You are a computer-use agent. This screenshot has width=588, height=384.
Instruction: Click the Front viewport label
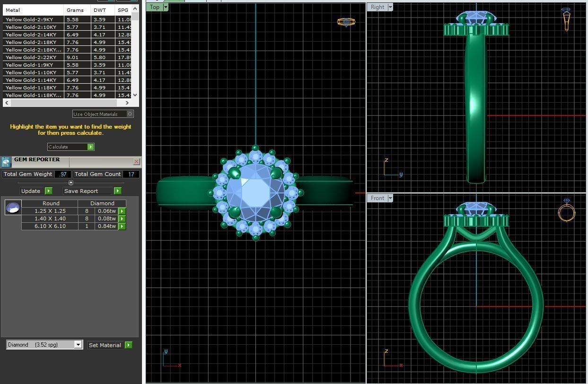377,198
